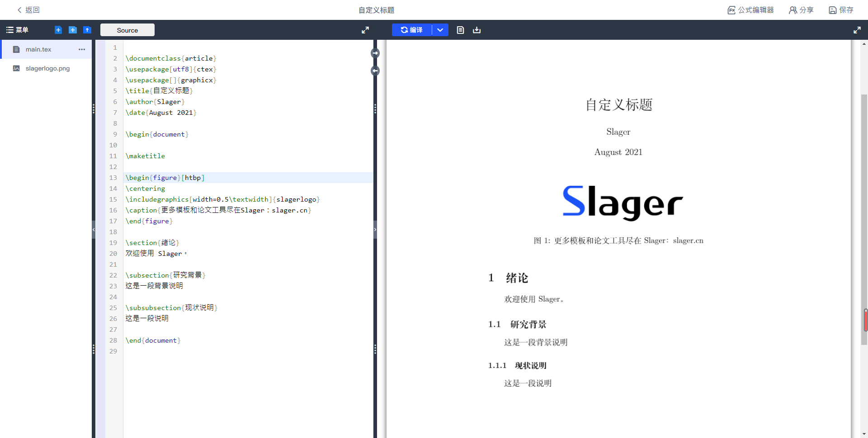Click the 1.1.1 现状说明 heading in the PDF
The image size is (868, 438).
[x=517, y=366]
